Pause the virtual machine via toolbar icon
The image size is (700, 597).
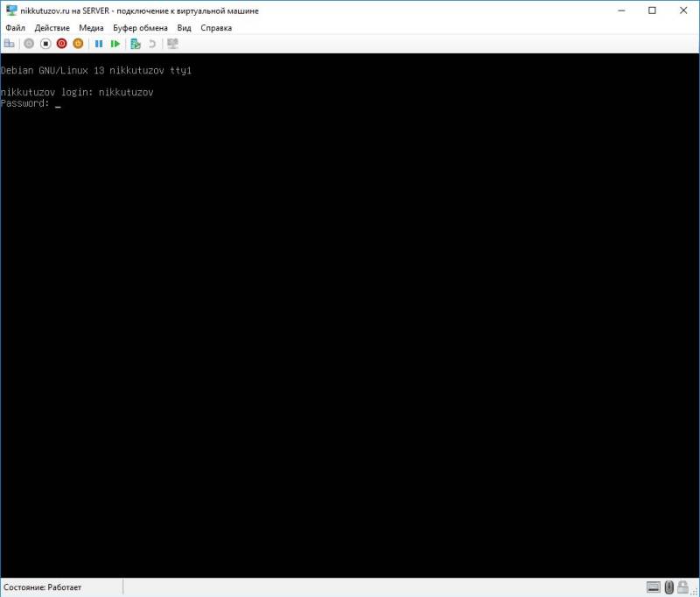click(x=100, y=43)
